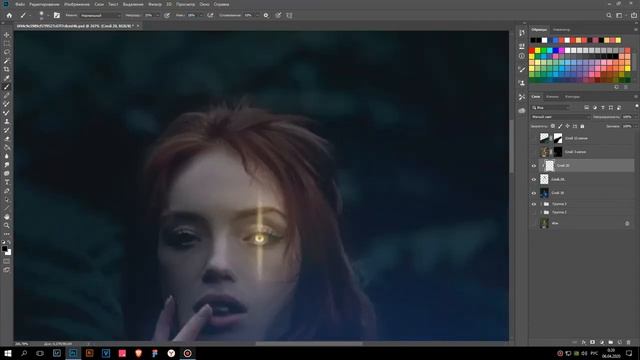Hide the selected Слой 20 layer
The width and height of the screenshot is (640, 360).
click(x=533, y=166)
